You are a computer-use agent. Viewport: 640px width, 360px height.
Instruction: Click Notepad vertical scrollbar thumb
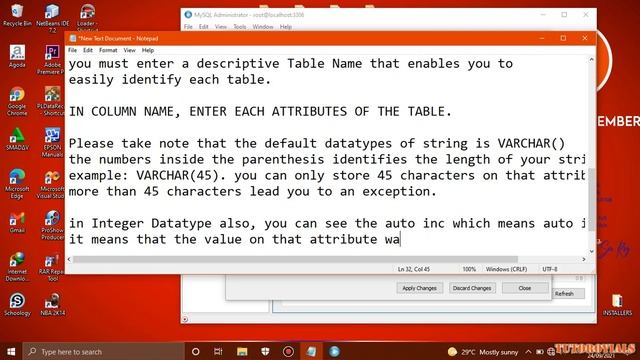click(x=591, y=200)
